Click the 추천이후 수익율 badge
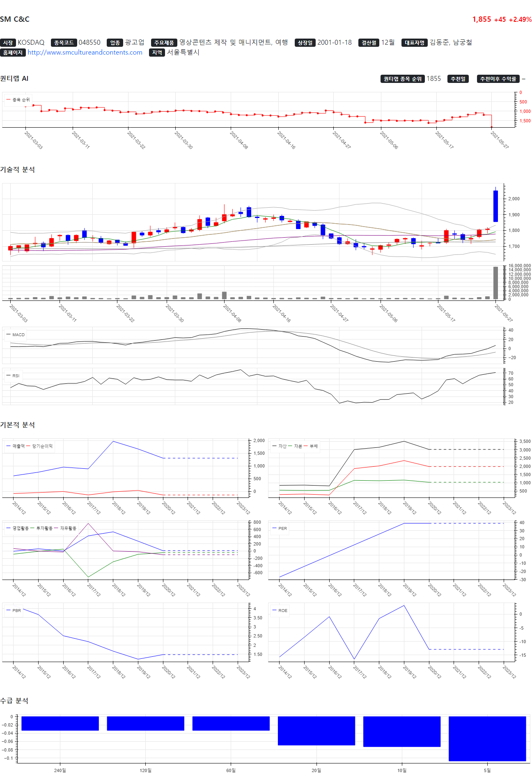This screenshot has width=532, height=777. tap(498, 79)
